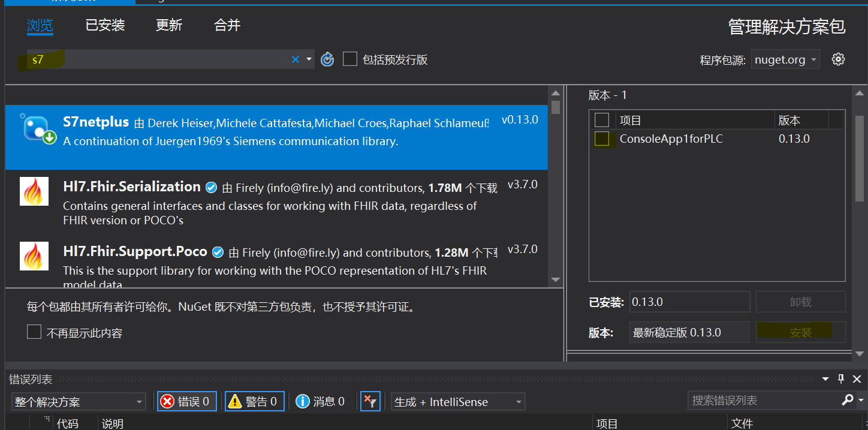Click the clear filters icon in error list

370,401
